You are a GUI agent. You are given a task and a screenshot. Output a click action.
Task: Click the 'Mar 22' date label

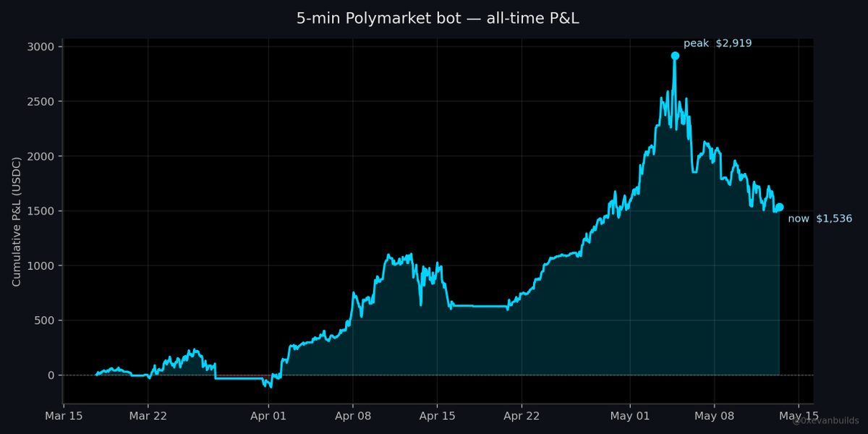point(148,417)
